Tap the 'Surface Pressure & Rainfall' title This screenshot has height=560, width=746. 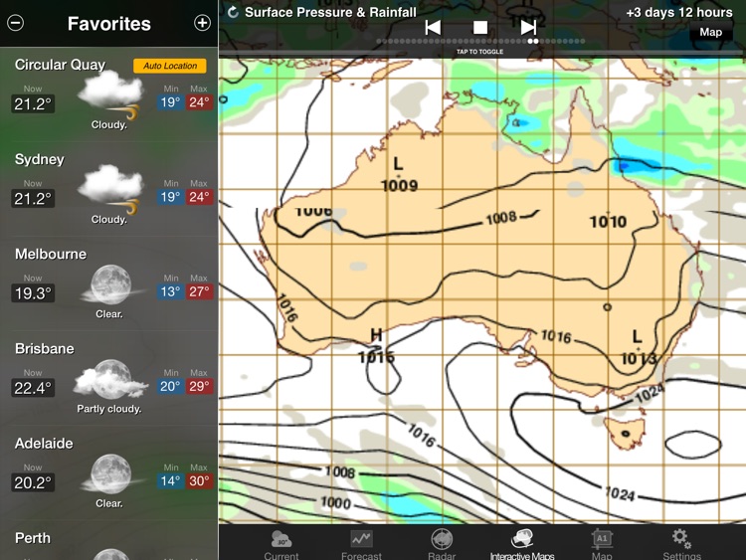[330, 12]
